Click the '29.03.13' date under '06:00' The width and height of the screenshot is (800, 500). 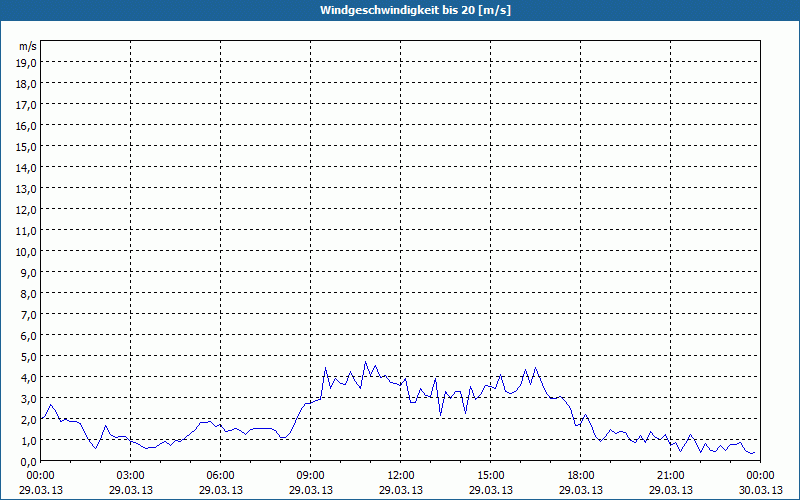(220, 490)
